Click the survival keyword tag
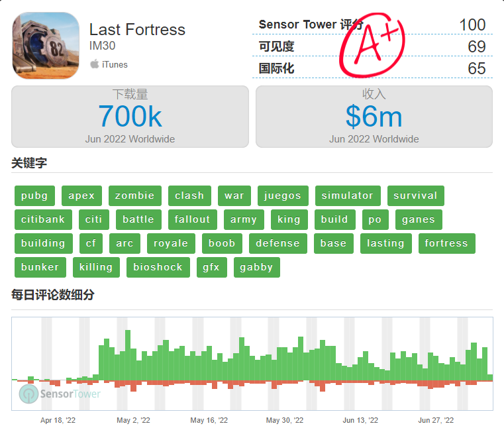 pos(416,195)
